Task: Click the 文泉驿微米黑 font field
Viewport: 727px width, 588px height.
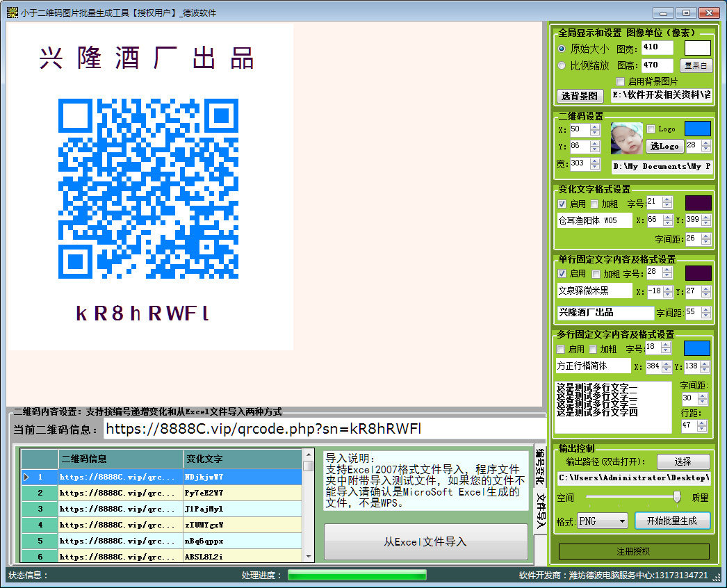Action: coord(594,291)
